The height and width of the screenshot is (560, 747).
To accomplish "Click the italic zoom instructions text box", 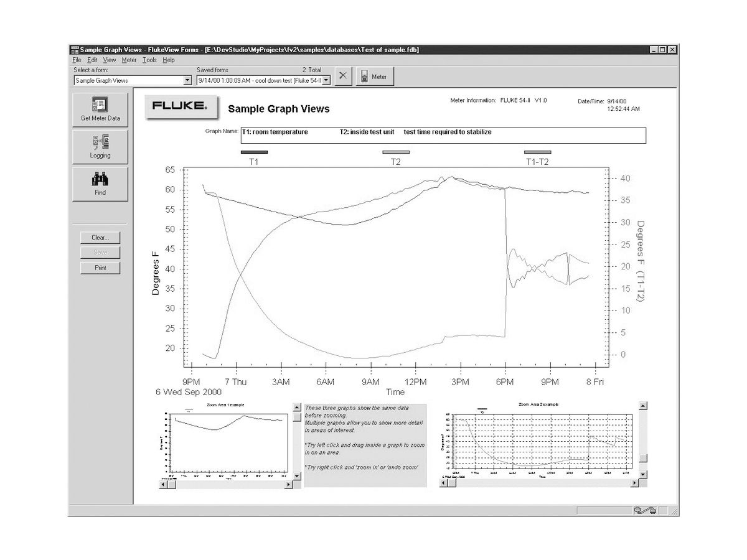I will 365,446.
